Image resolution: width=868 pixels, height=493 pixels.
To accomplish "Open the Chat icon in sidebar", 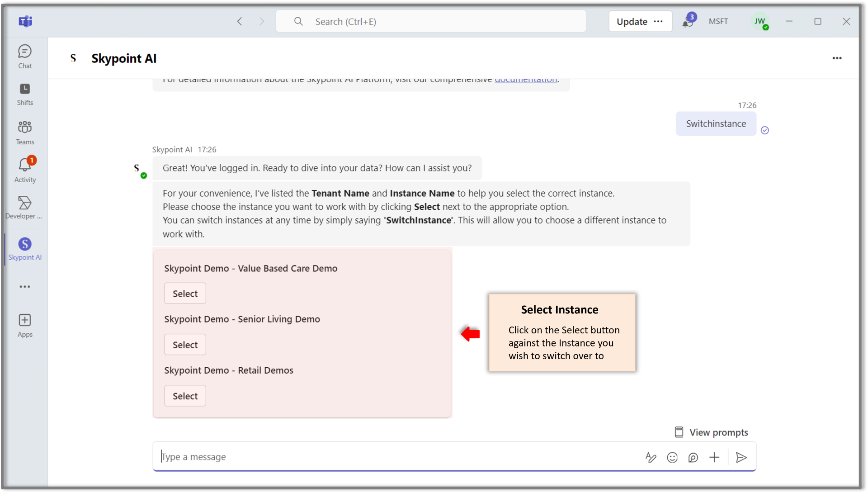I will [x=25, y=57].
